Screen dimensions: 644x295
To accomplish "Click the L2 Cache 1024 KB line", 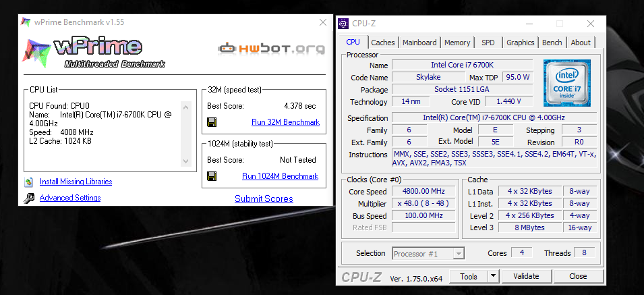I will tap(61, 141).
